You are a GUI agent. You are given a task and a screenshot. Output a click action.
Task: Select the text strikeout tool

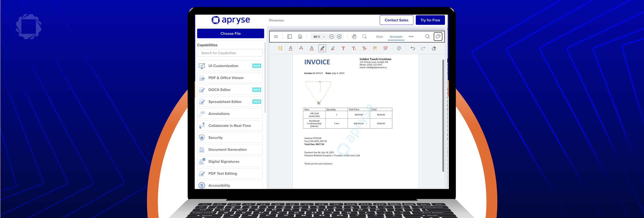pos(301,48)
